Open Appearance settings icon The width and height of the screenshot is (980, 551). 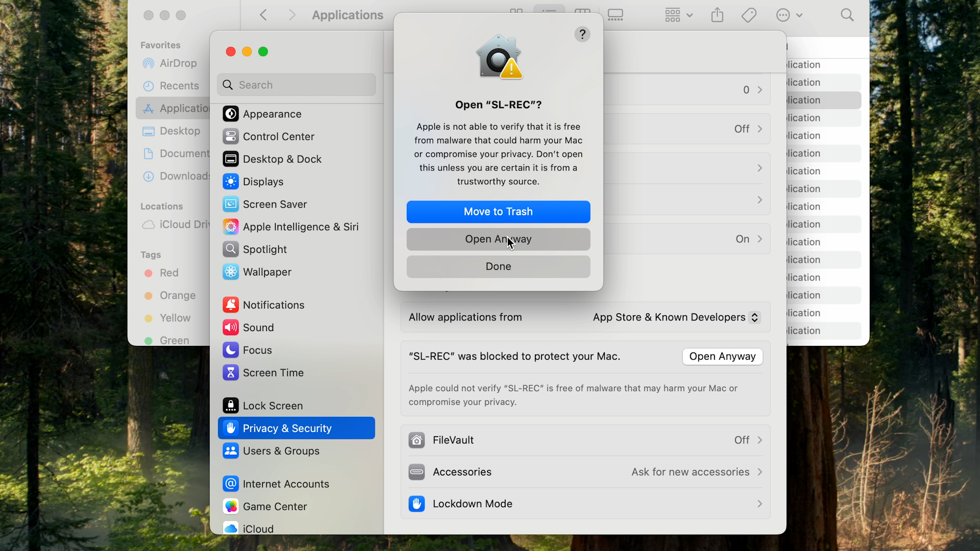(x=231, y=114)
